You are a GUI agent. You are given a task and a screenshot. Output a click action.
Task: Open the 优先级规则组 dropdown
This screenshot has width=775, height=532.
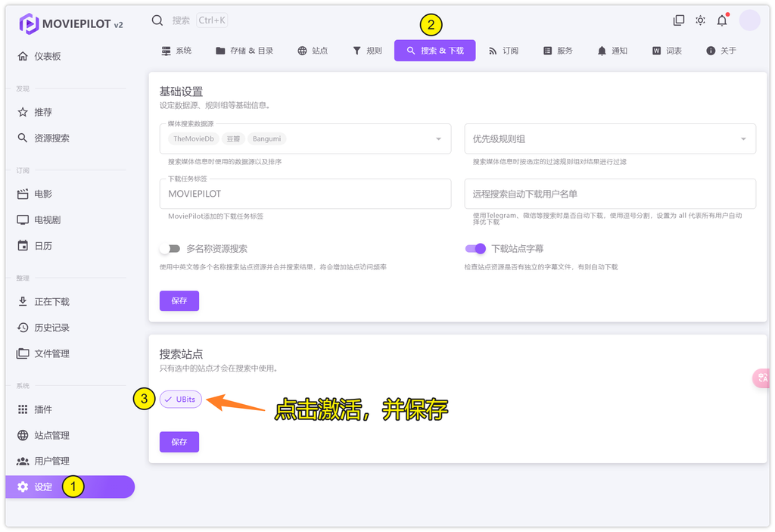point(743,139)
